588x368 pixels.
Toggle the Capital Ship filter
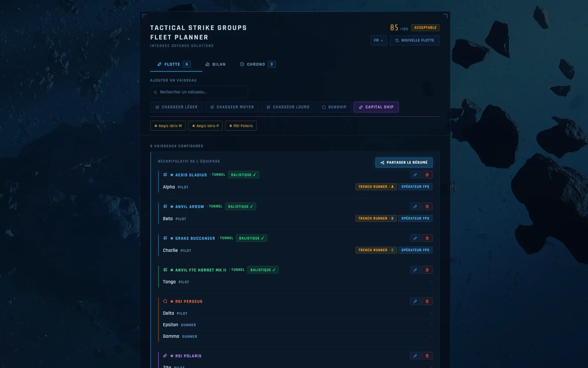(376, 107)
